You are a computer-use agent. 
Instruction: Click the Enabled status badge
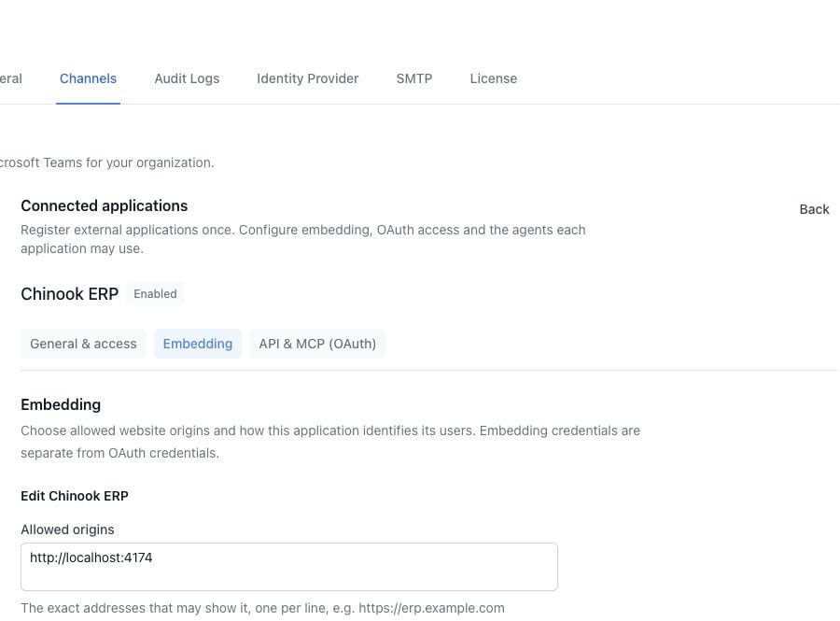(155, 293)
